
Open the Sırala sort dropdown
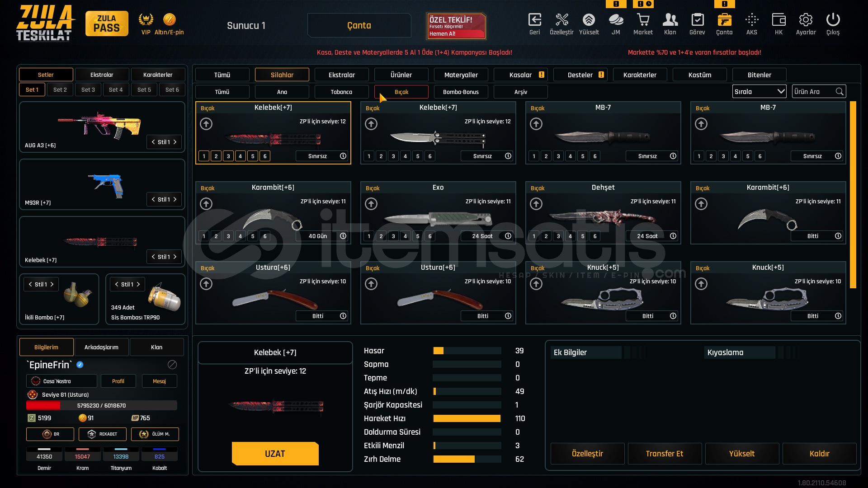point(759,92)
